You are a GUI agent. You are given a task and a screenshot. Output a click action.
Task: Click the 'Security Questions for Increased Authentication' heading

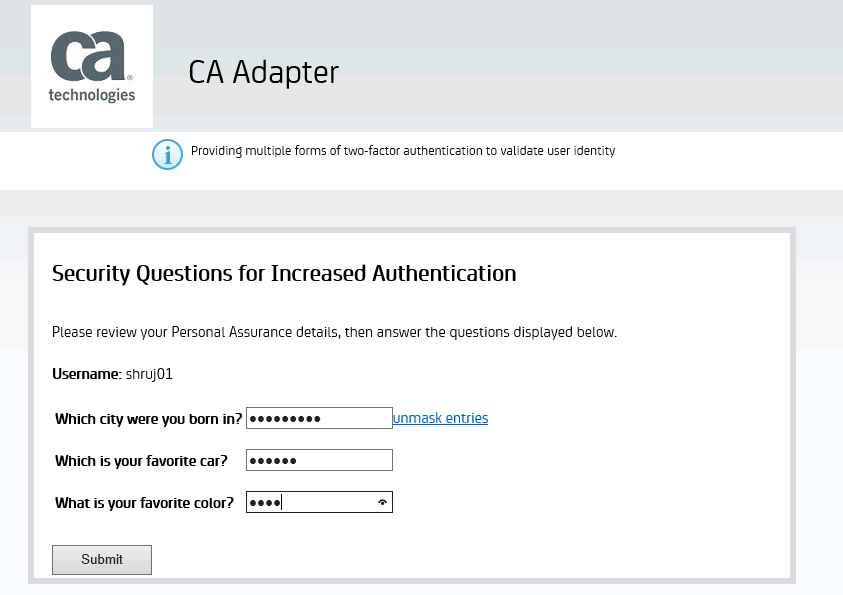pos(284,274)
